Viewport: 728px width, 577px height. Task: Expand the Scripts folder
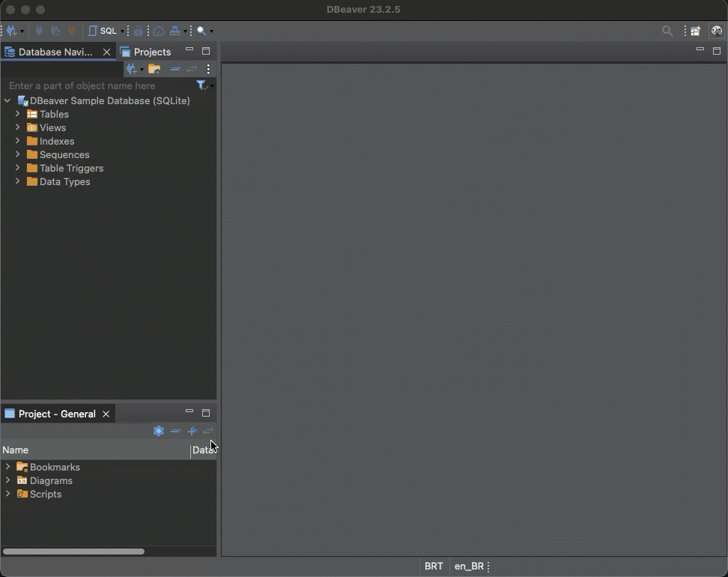pyautogui.click(x=8, y=493)
